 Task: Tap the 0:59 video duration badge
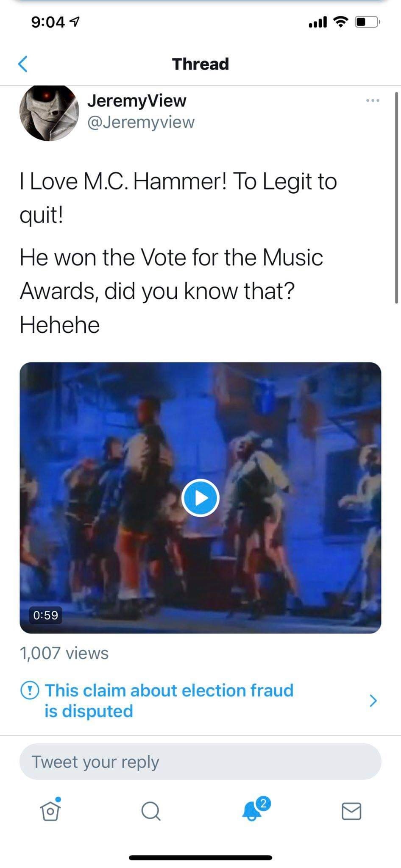pos(45,615)
